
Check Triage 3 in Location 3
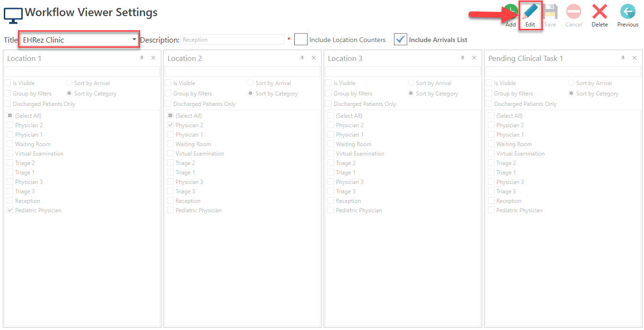pos(331,191)
